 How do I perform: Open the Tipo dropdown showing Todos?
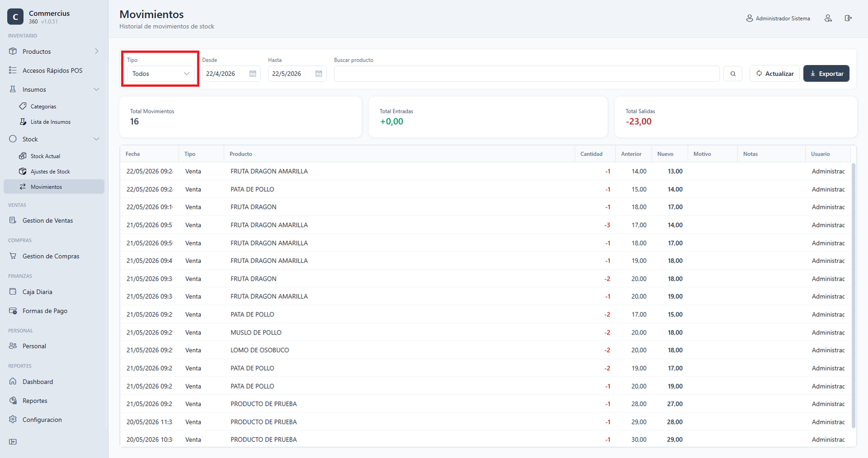tap(161, 74)
